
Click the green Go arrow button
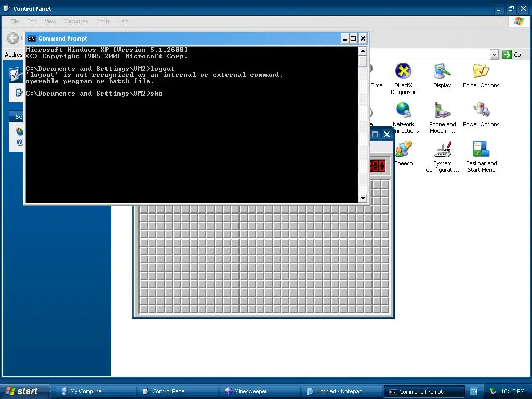pos(507,54)
